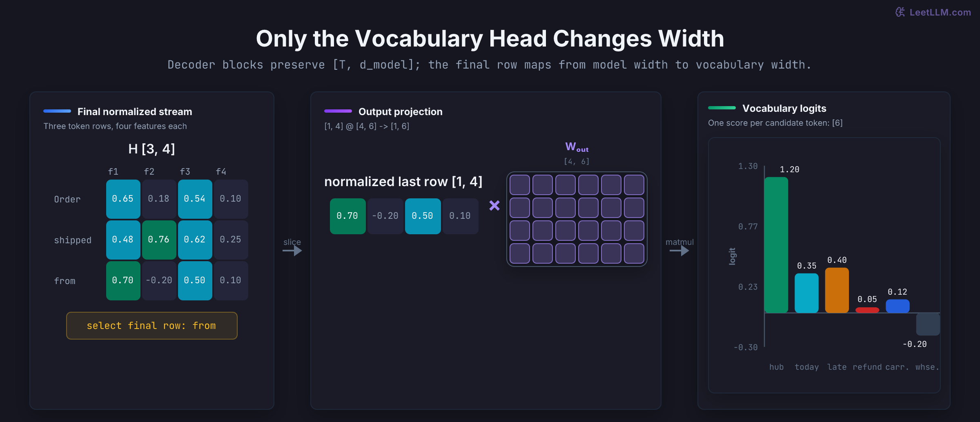Click the purple Output projection legend line
Image resolution: width=980 pixels, height=422 pixels.
[x=338, y=111]
